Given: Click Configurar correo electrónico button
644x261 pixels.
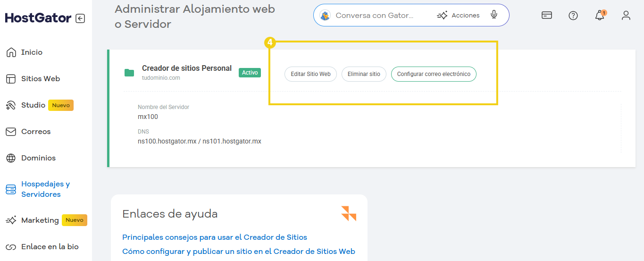Looking at the screenshot, I should click(434, 74).
